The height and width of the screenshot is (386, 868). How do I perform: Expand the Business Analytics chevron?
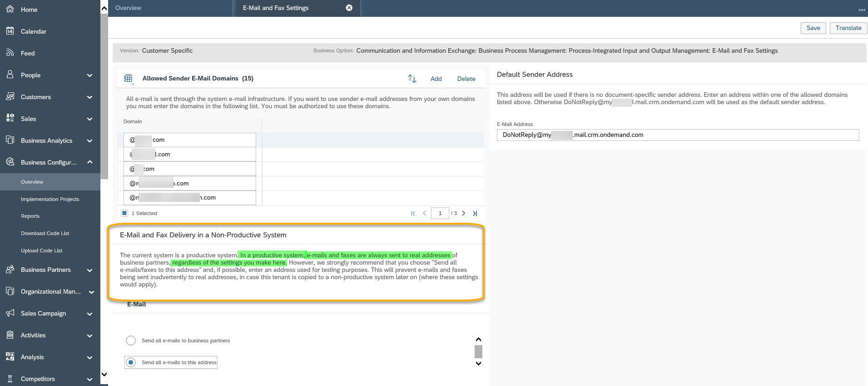click(x=89, y=141)
